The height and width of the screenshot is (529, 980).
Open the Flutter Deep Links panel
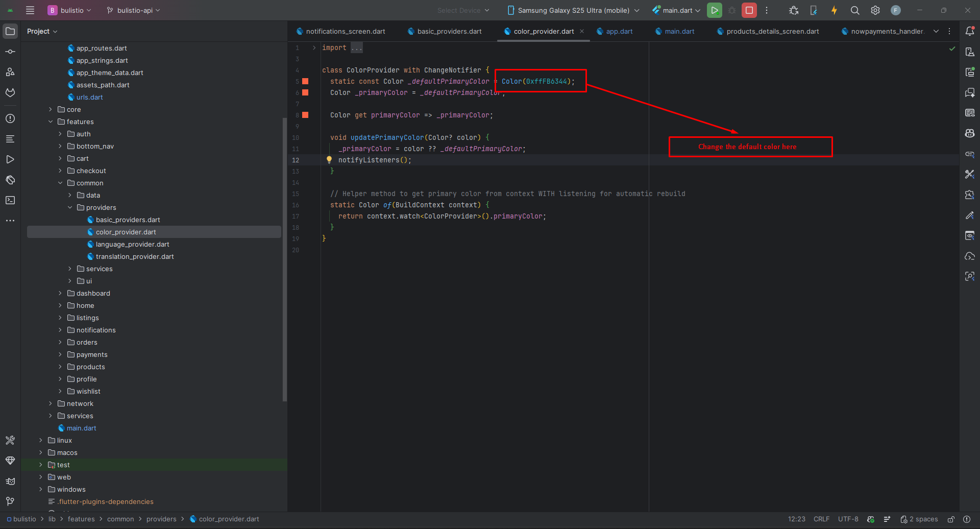click(970, 154)
